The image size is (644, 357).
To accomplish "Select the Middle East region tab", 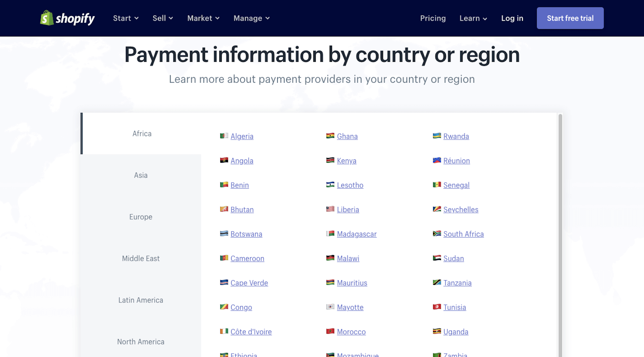I will click(x=141, y=258).
